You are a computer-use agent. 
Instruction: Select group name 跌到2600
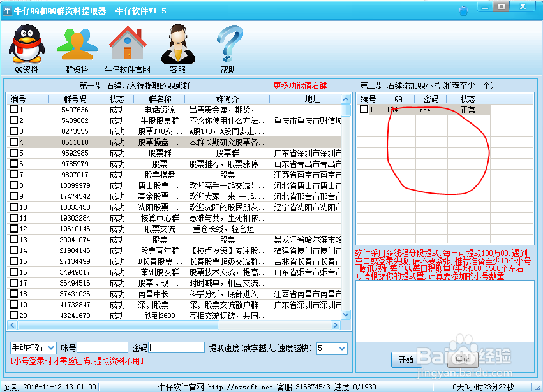pyautogui.click(x=160, y=316)
